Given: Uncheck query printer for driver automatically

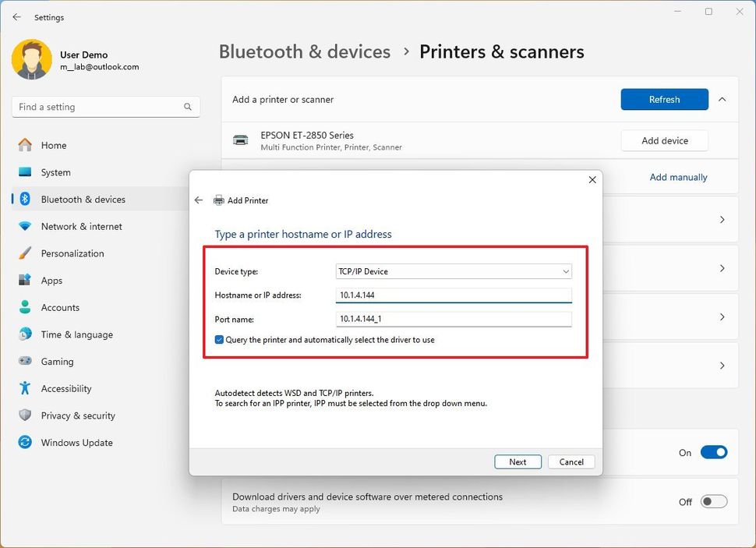Looking at the screenshot, I should tap(219, 340).
